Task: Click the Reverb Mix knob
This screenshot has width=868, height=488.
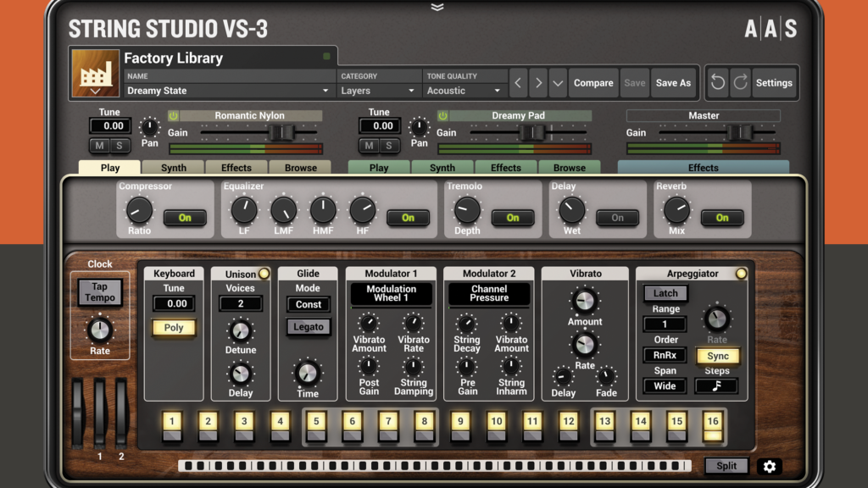Action: (x=676, y=210)
